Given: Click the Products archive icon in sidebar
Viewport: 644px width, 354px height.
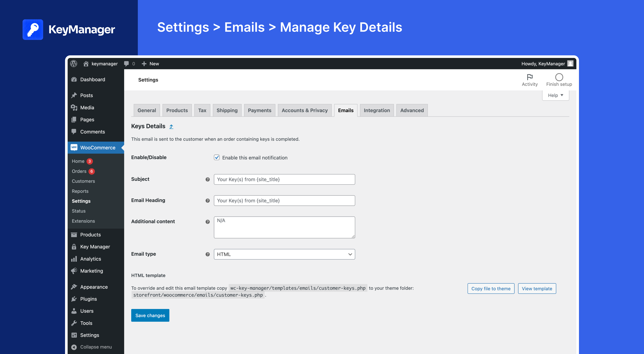Looking at the screenshot, I should (x=74, y=235).
